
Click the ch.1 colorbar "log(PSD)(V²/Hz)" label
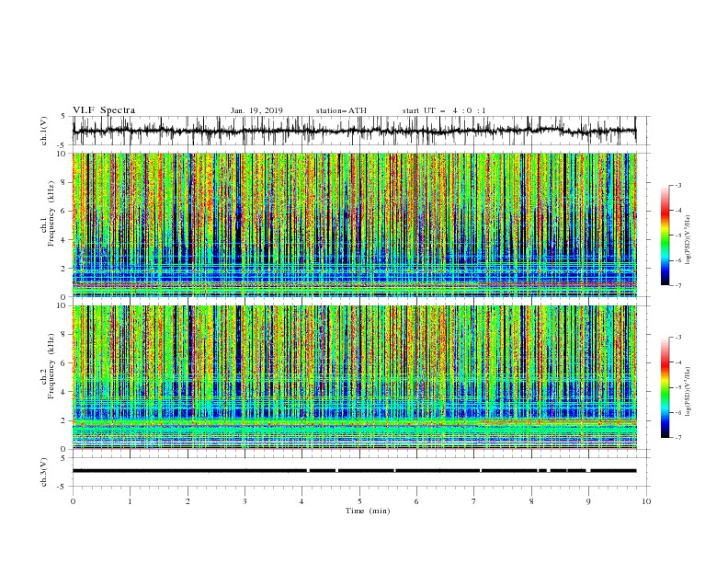[x=688, y=240]
